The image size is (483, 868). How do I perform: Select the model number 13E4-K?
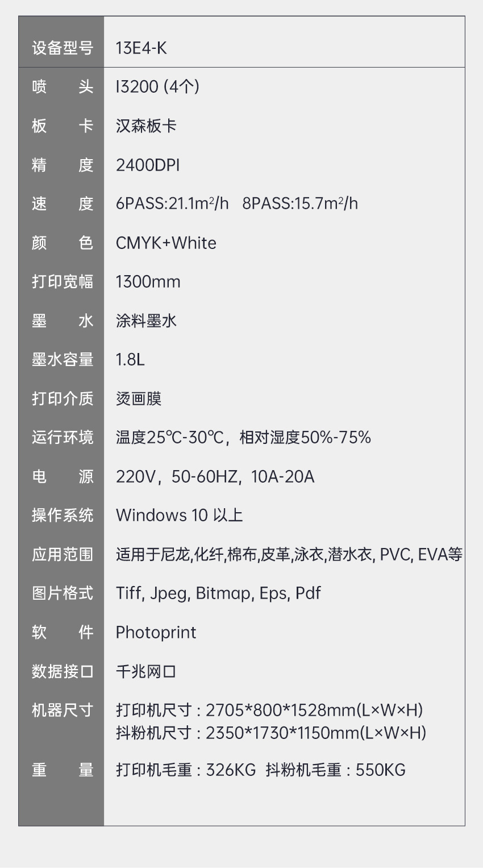pyautogui.click(x=141, y=48)
